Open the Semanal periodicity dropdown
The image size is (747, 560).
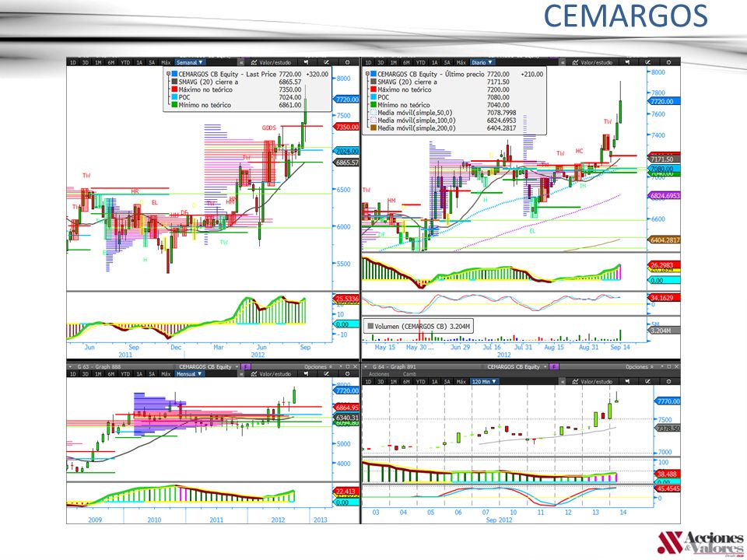(190, 62)
